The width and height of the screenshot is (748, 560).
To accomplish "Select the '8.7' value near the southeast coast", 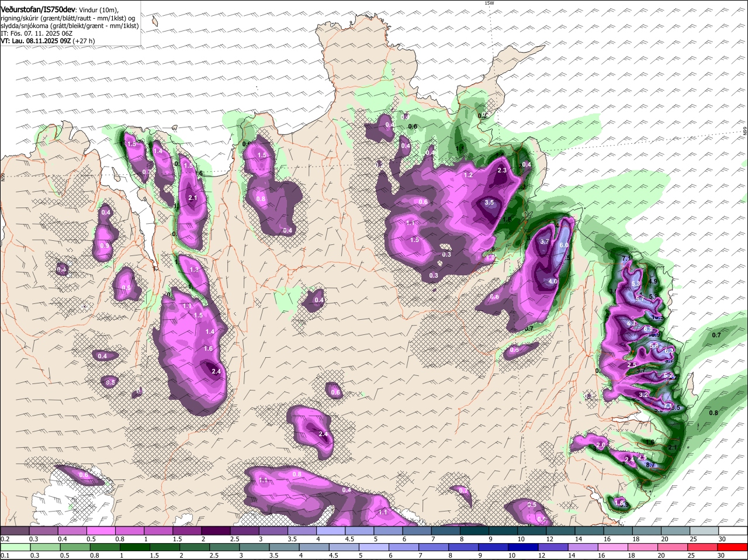I will point(651,465).
